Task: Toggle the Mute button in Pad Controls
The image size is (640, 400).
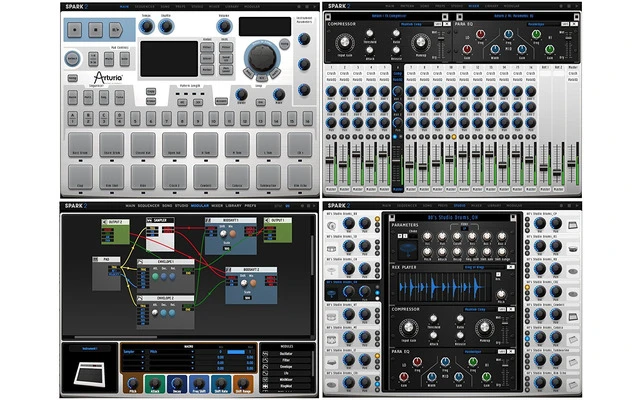Action: (x=109, y=59)
